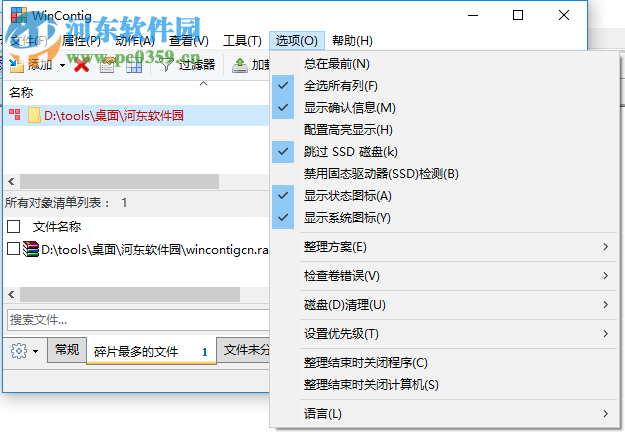Open the 动作(A) menu
Screen dimensions: 625x432
coord(135,41)
